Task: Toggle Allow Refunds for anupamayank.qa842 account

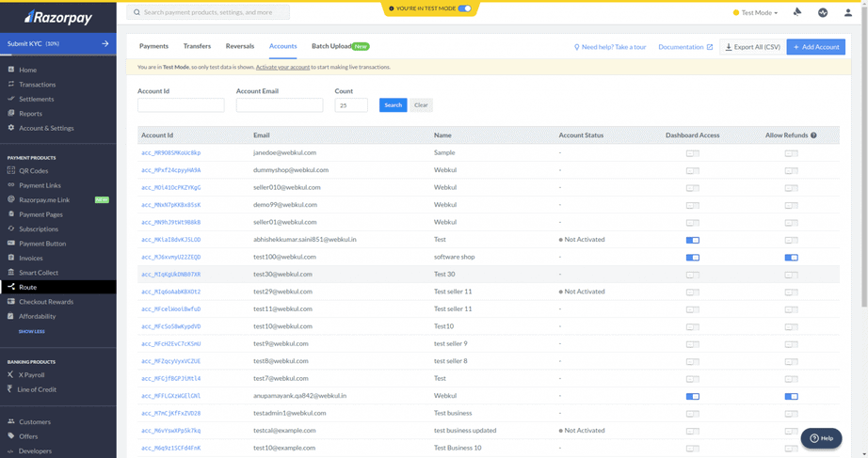Action: coord(792,396)
